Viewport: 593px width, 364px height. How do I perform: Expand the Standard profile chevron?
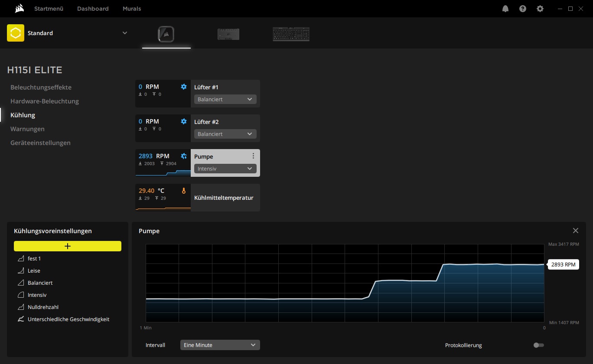point(125,33)
